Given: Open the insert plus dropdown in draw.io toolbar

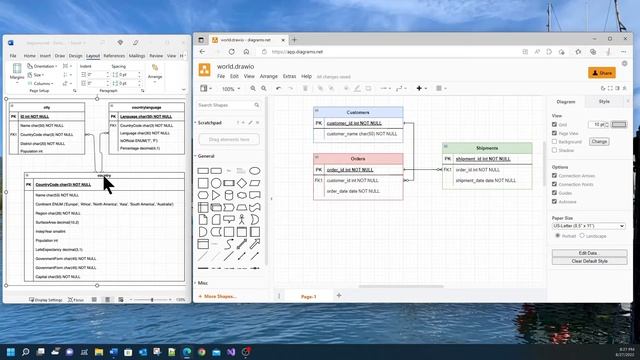Looking at the screenshot, I should coord(421,88).
